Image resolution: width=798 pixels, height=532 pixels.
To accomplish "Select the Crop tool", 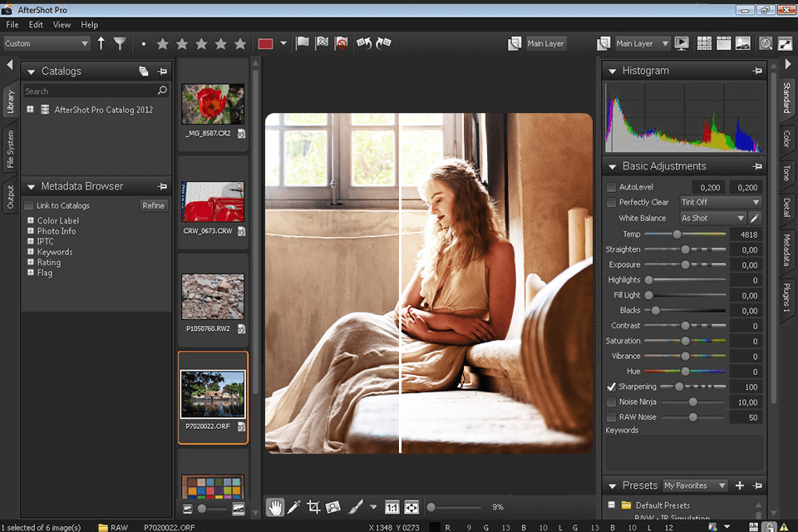I will (x=313, y=506).
